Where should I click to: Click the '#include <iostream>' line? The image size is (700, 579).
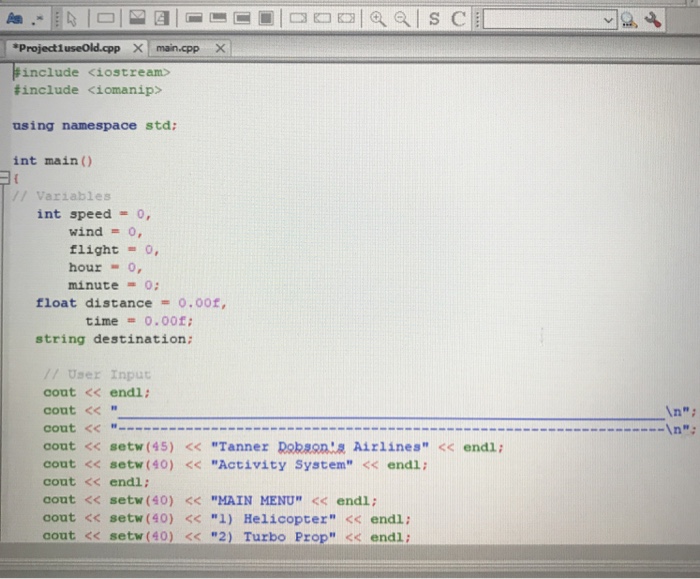point(92,72)
